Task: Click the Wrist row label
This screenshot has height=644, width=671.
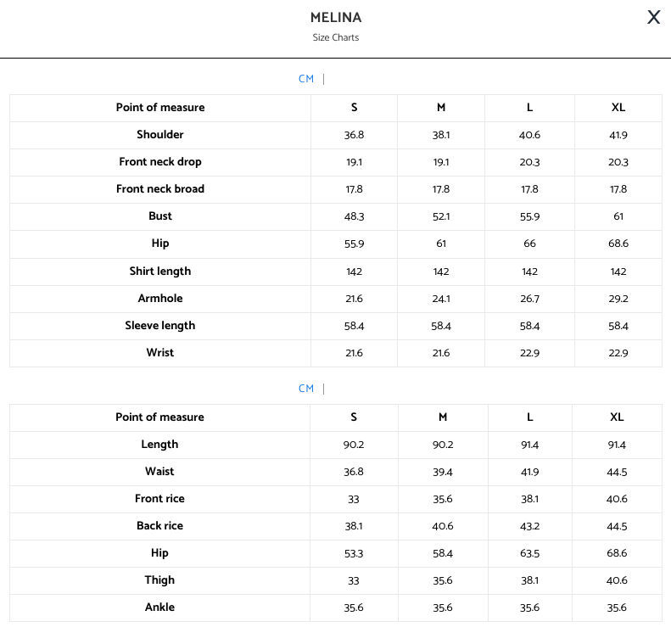Action: pos(160,353)
